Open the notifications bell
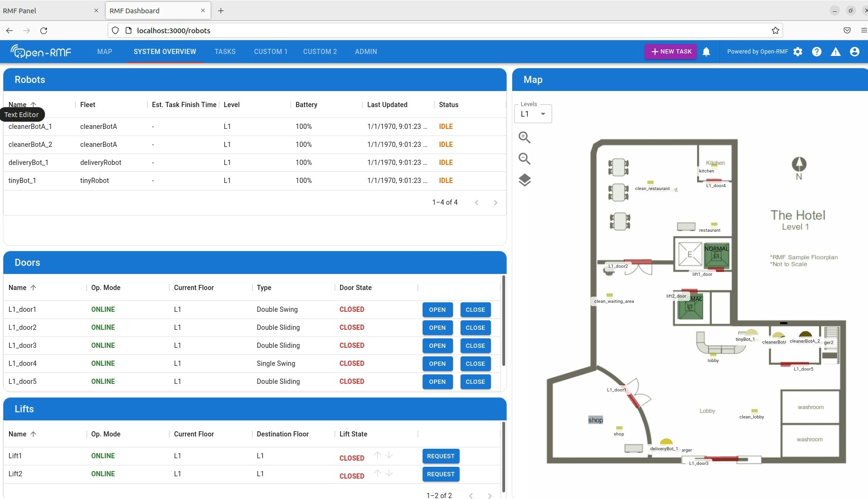Viewport: 868px width, 499px height. [x=706, y=52]
